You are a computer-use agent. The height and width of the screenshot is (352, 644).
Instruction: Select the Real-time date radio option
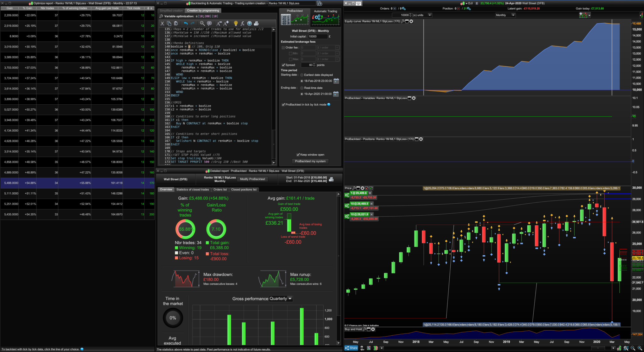[x=302, y=88]
